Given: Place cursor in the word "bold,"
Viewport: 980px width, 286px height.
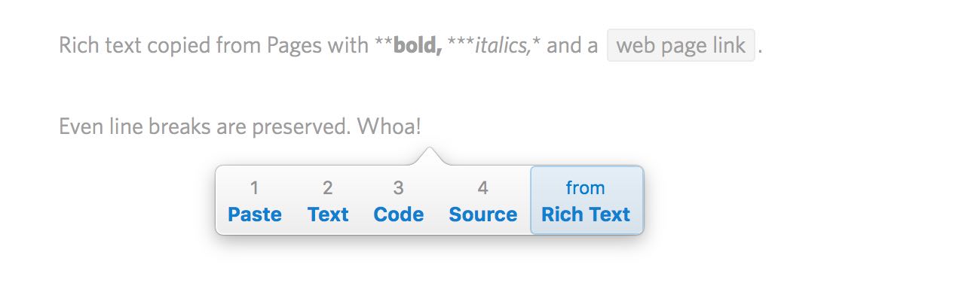Looking at the screenshot, I should (x=417, y=46).
